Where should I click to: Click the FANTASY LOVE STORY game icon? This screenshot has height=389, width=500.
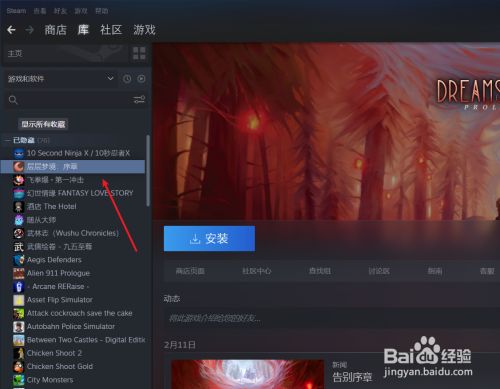(19, 193)
